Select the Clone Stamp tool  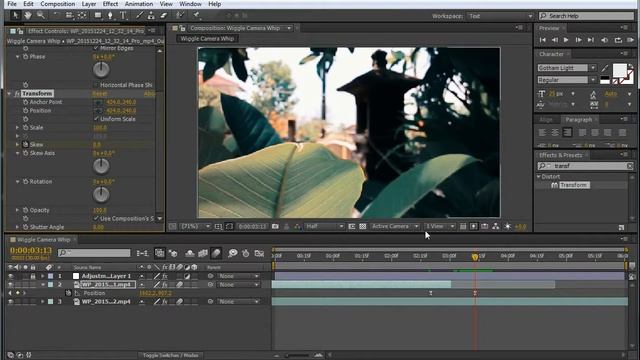151,16
